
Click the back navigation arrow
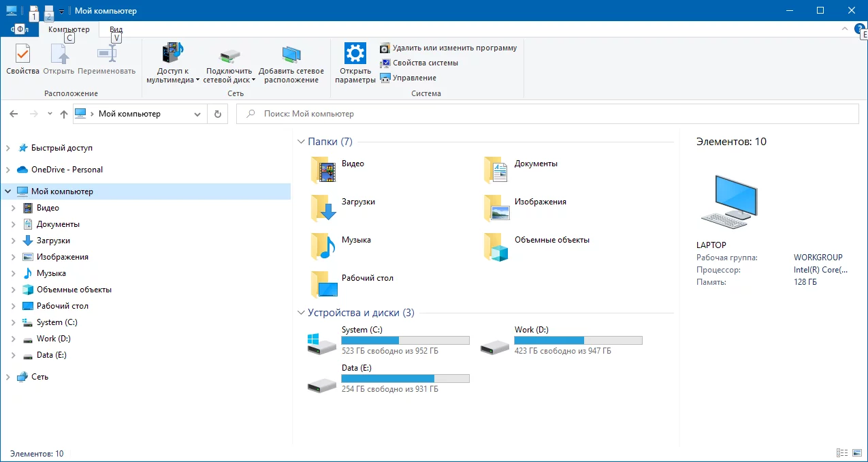coord(14,114)
